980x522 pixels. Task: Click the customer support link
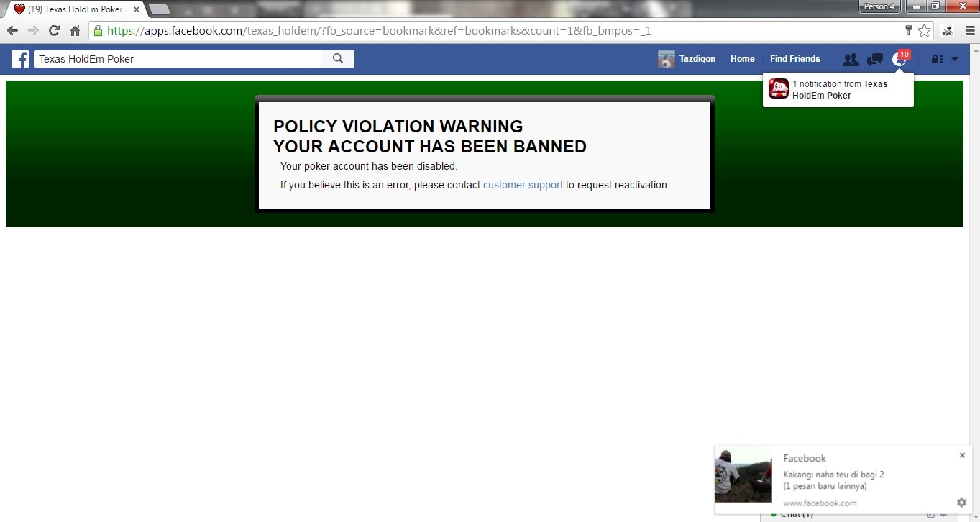coord(523,185)
